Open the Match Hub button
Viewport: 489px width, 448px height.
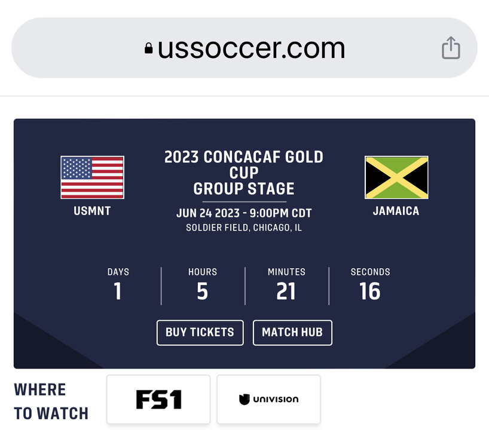[x=292, y=332]
